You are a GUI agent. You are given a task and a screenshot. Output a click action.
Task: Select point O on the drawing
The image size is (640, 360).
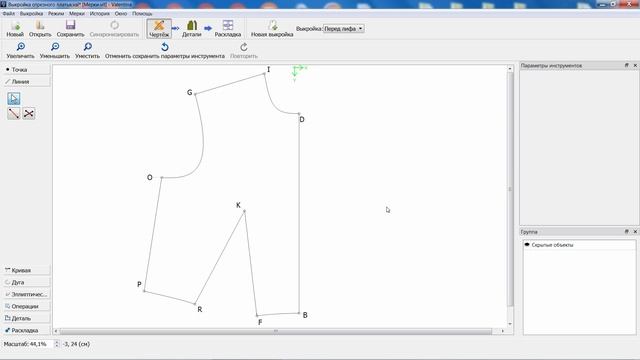(162, 178)
